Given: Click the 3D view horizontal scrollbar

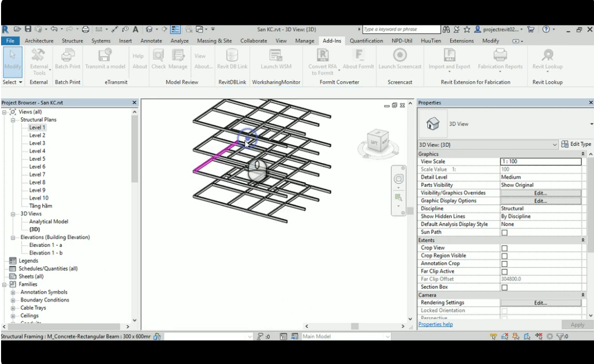Looking at the screenshot, I should (x=354, y=326).
